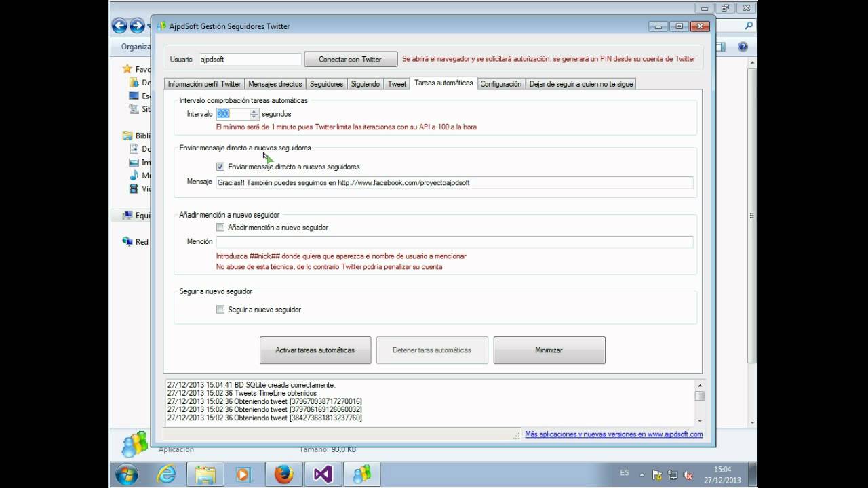Image resolution: width=868 pixels, height=488 pixels.
Task: Click the Favoritos star icon in Explorer
Action: click(127, 69)
